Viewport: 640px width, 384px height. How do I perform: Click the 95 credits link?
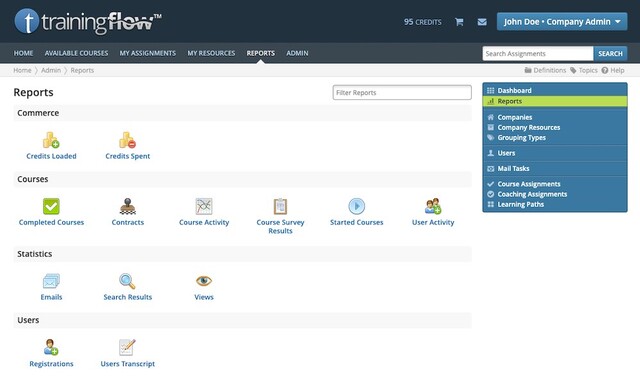coord(422,22)
